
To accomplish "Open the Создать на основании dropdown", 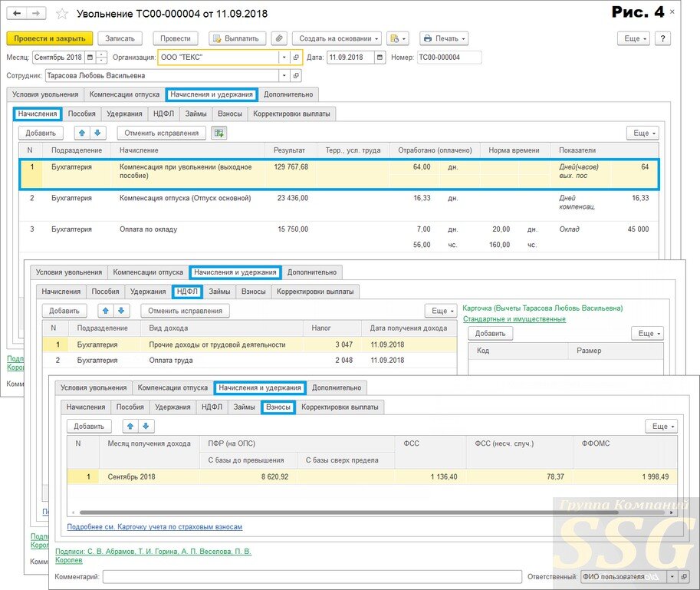I will point(337,38).
